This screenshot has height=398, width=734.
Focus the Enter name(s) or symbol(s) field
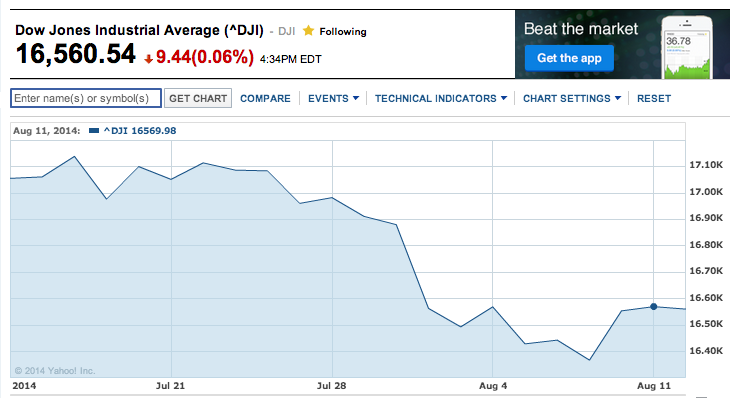[x=86, y=98]
